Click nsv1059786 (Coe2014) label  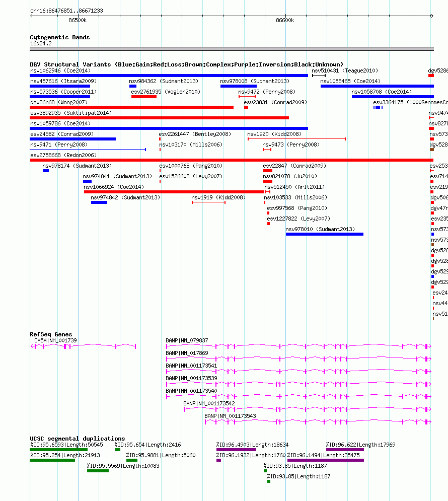60,123
